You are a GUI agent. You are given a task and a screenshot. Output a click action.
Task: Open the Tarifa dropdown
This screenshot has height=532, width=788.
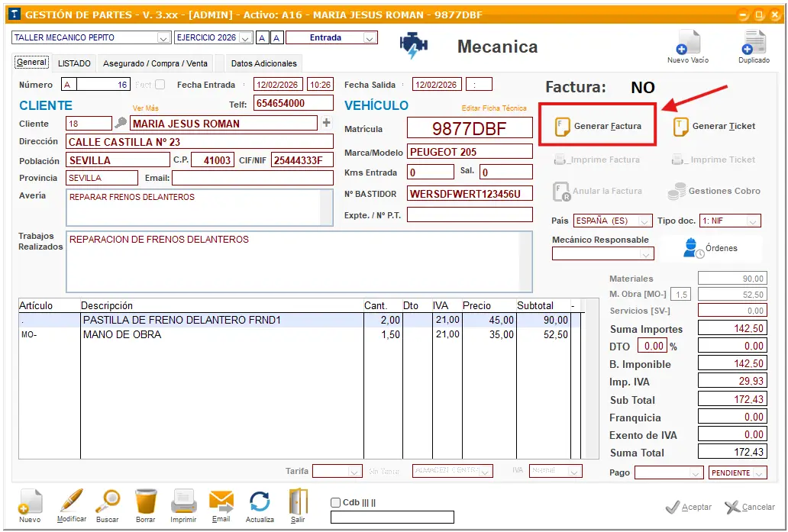pyautogui.click(x=354, y=471)
